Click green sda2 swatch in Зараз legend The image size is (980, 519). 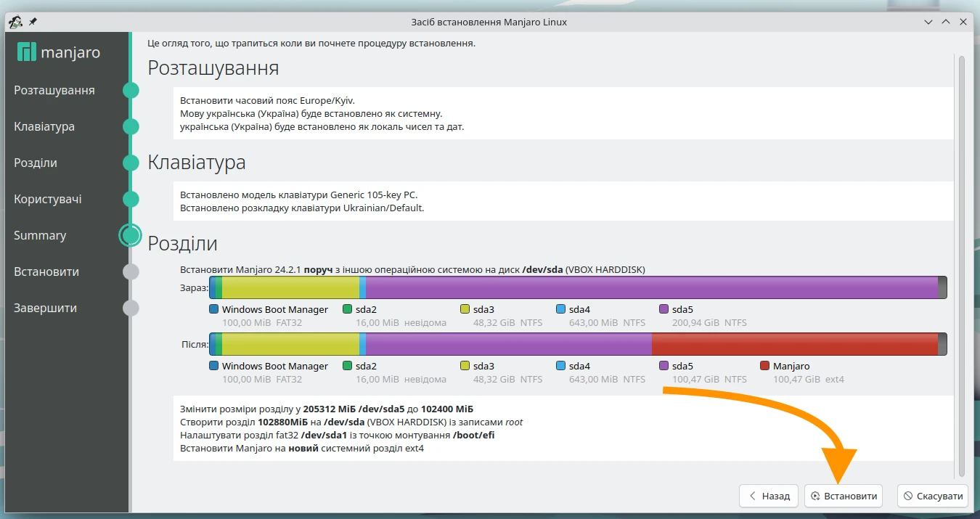(x=347, y=309)
